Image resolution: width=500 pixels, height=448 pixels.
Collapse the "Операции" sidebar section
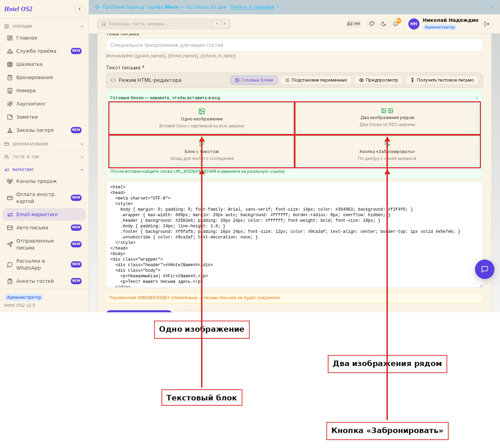pyautogui.click(x=44, y=26)
